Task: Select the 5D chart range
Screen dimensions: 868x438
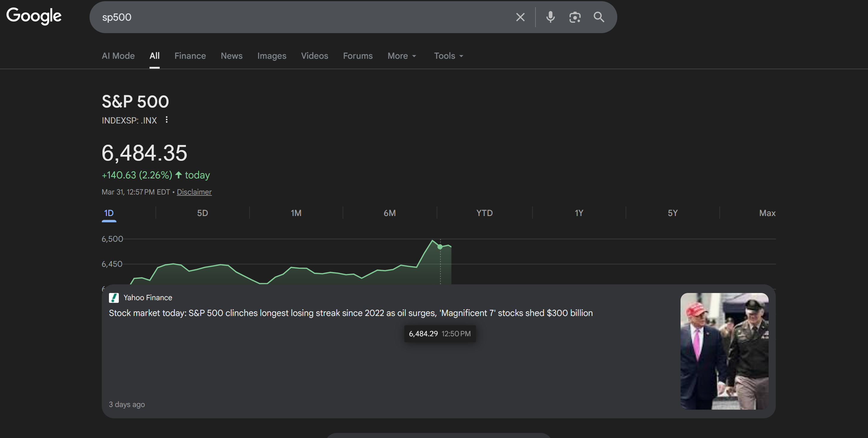Action: pos(202,213)
